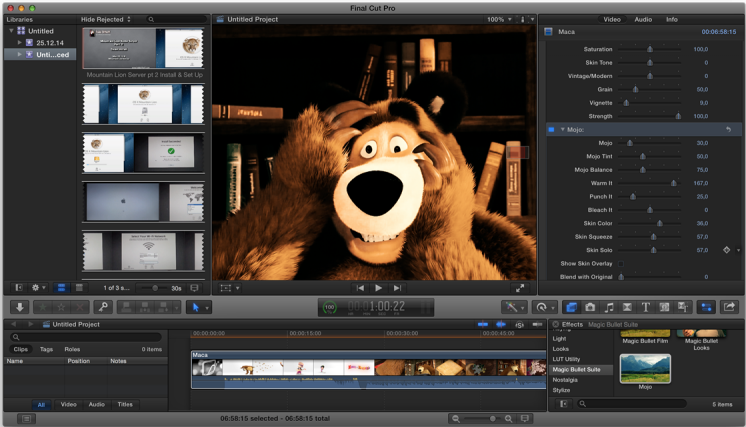Open the browser gear action menu
The height and width of the screenshot is (427, 746).
point(38,288)
